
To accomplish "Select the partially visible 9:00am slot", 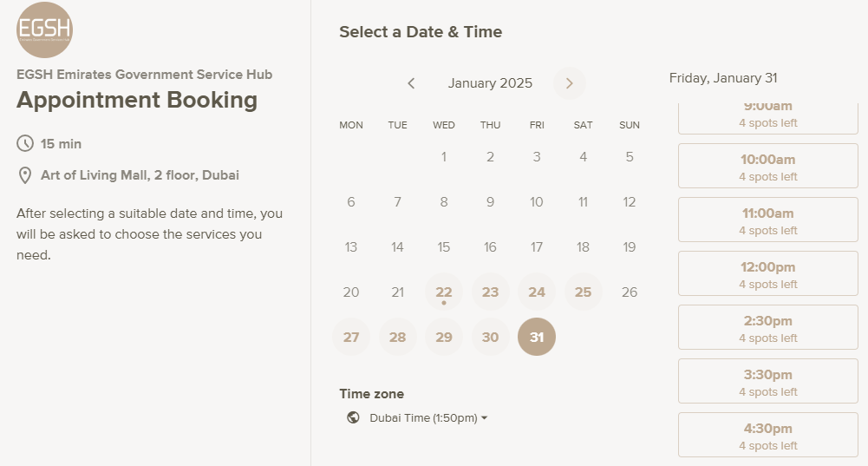I will (x=767, y=117).
